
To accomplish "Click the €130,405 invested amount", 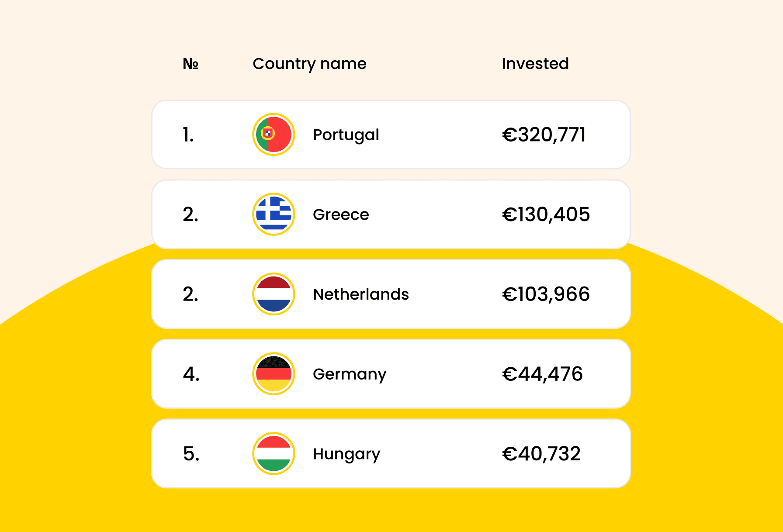I will coord(546,214).
